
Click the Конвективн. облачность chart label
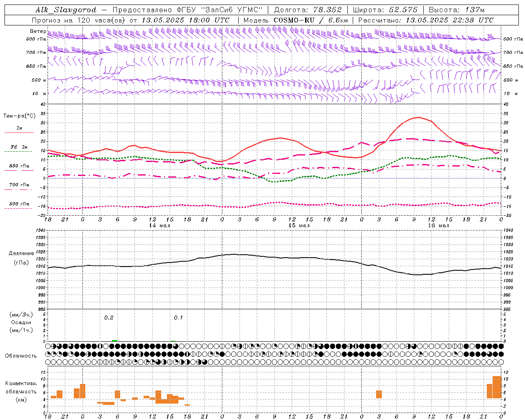pos(21,388)
